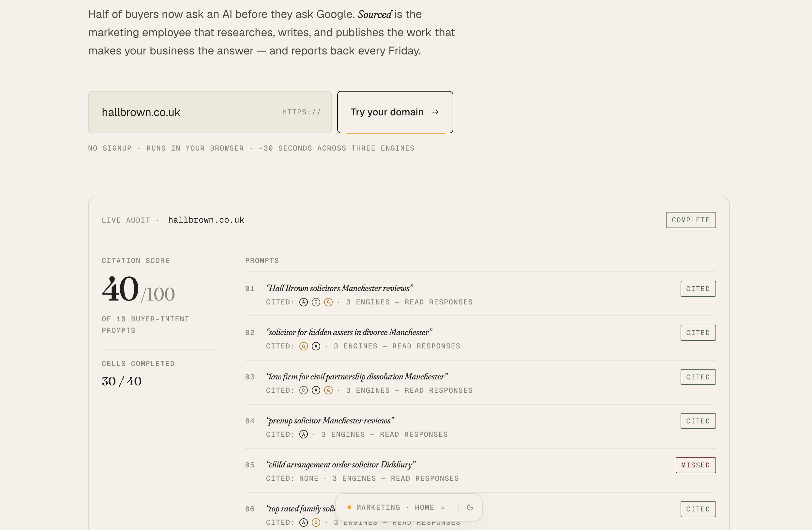This screenshot has height=530, width=812.
Task: Click the Try your domain button
Action: coord(395,112)
